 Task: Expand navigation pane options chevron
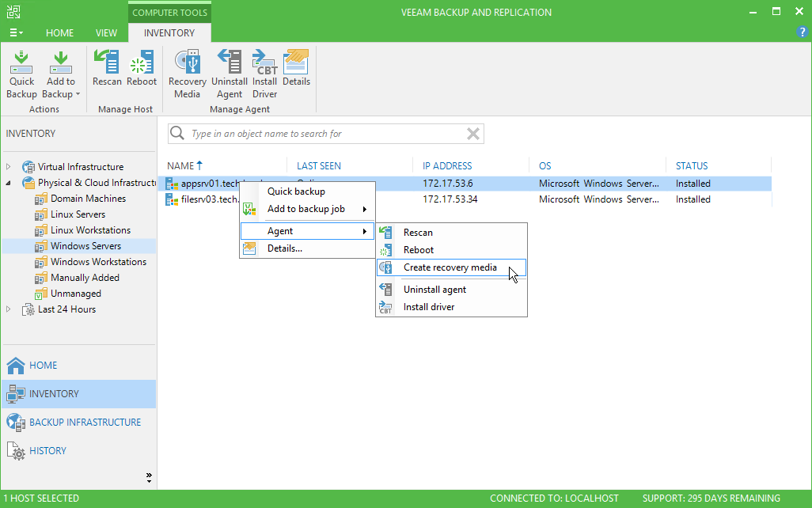149,477
